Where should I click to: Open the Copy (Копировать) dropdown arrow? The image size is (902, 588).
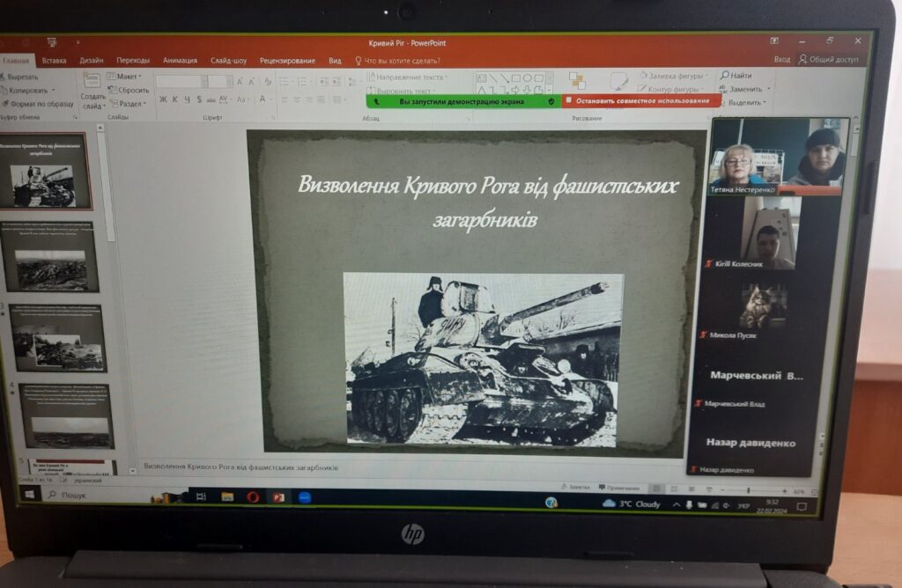[54, 91]
